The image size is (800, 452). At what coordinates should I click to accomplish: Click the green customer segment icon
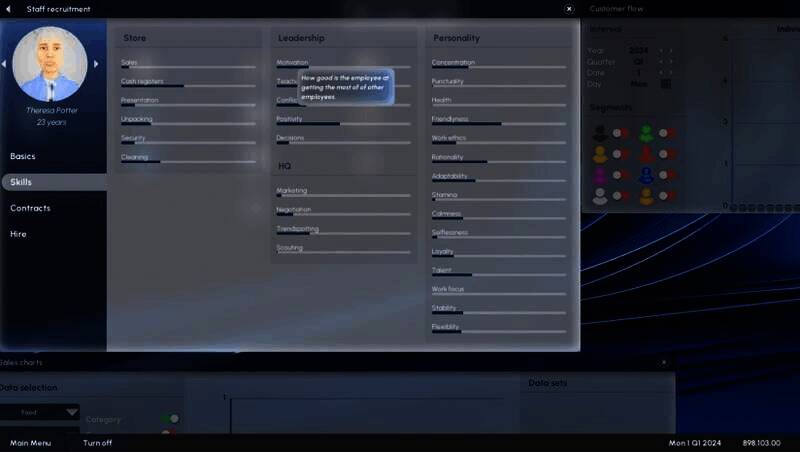click(x=646, y=133)
